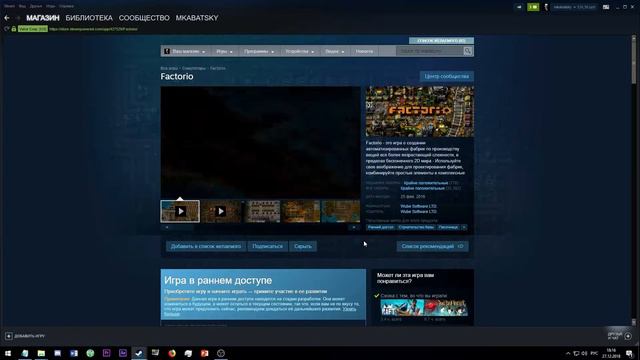Open the Список рекомендаций button

pos(432,246)
